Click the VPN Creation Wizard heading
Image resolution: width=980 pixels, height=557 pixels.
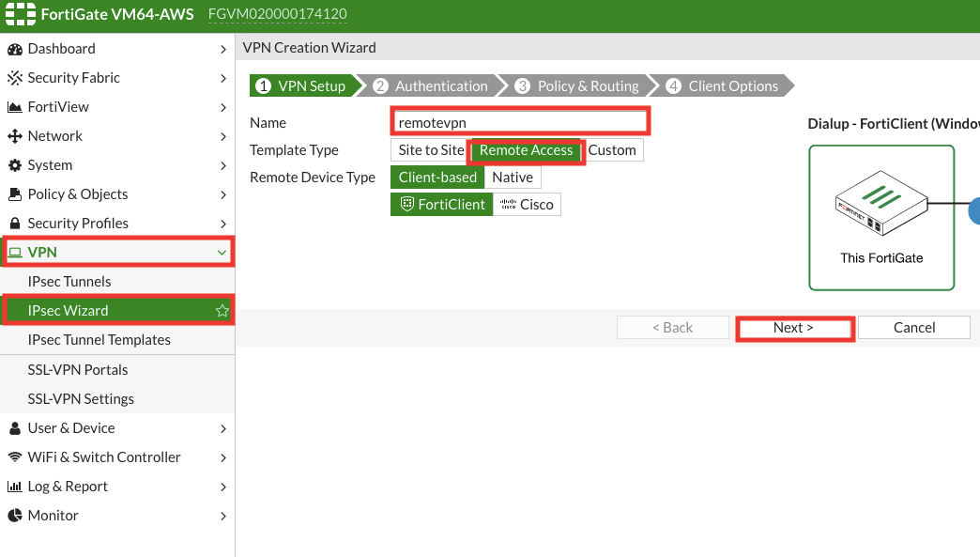coord(310,48)
